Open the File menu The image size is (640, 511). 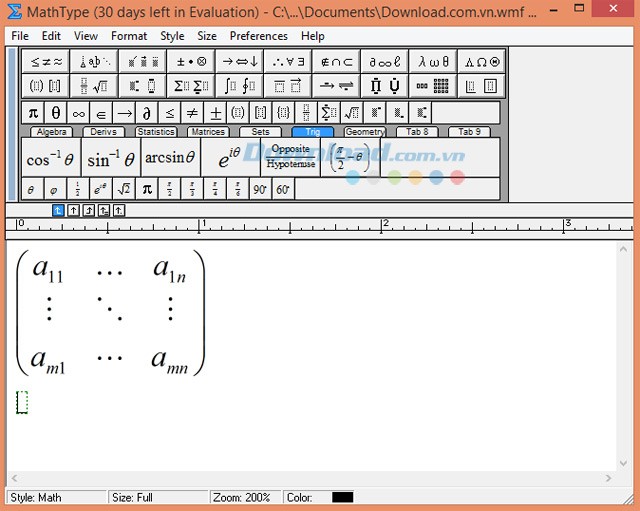pos(20,36)
